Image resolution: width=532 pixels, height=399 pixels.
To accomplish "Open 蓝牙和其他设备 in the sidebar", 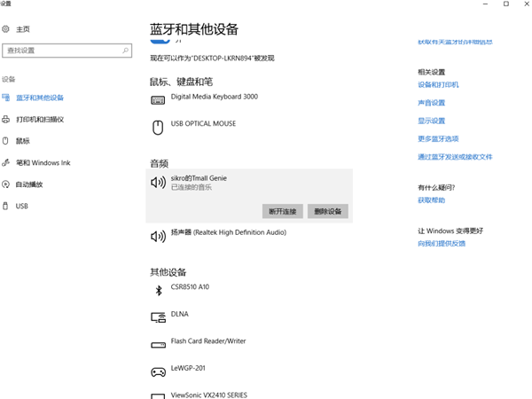I will [40, 98].
